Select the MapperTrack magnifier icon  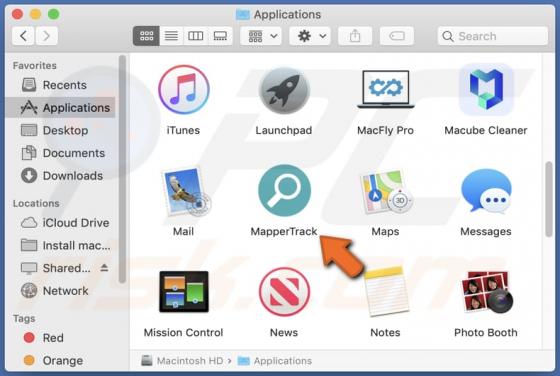[284, 190]
